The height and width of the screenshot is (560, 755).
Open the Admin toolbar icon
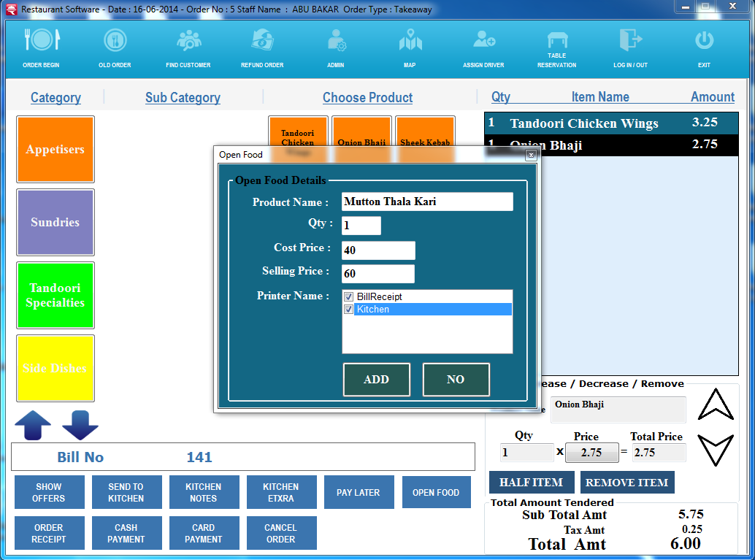click(x=336, y=41)
